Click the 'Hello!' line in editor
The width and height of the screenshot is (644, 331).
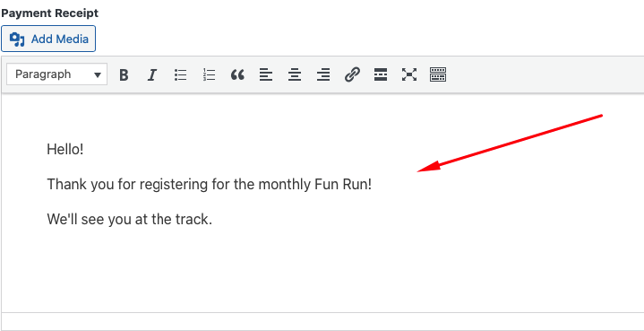pos(65,149)
